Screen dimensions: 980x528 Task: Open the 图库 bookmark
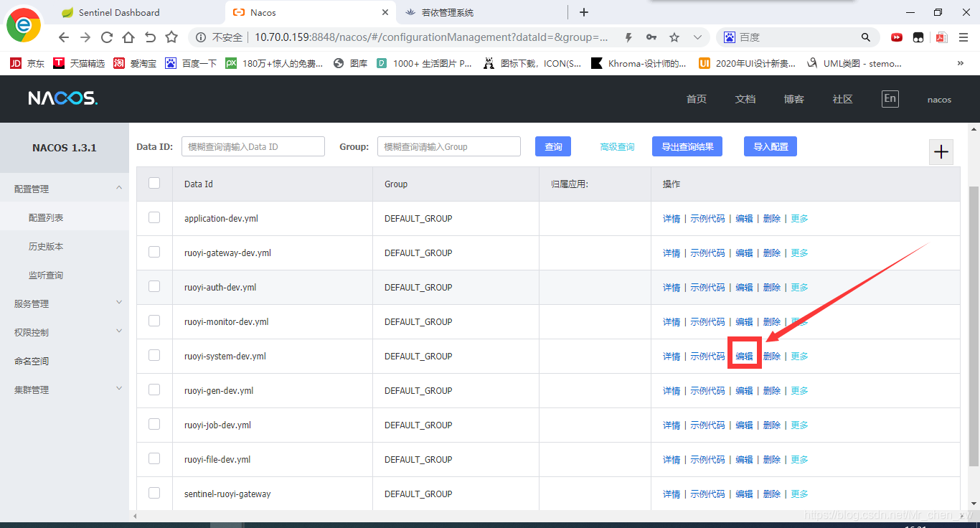coord(351,63)
